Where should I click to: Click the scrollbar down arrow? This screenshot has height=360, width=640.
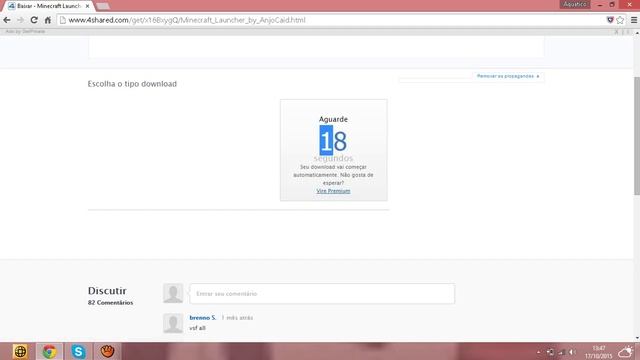tap(637, 338)
